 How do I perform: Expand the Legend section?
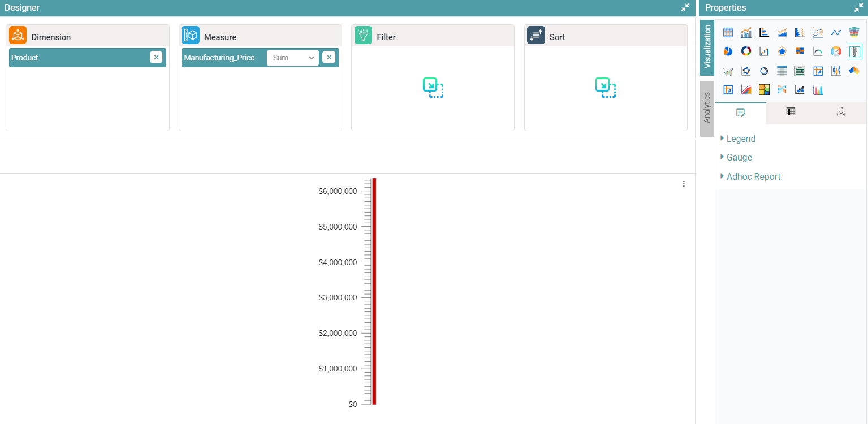(740, 139)
